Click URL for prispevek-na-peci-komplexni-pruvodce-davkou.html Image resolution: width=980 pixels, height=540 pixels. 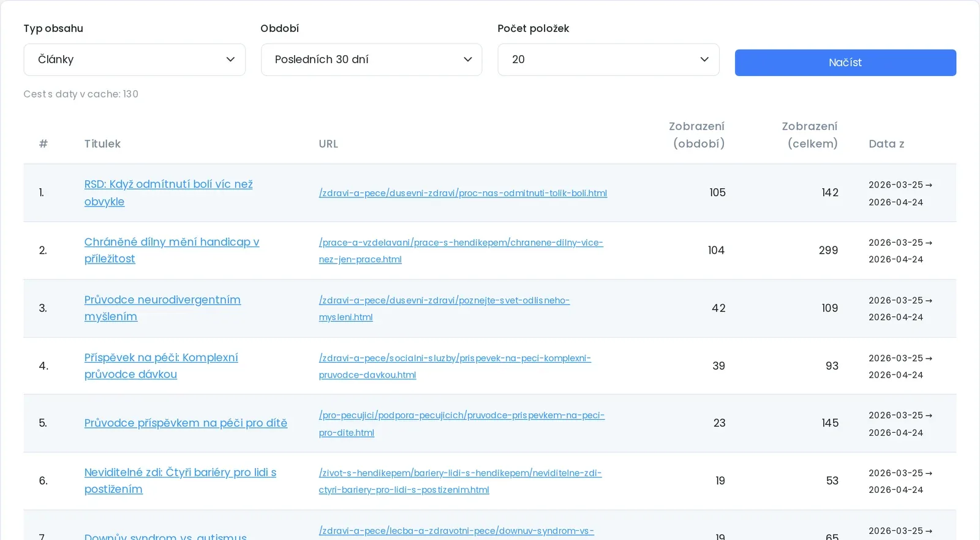coord(454,366)
